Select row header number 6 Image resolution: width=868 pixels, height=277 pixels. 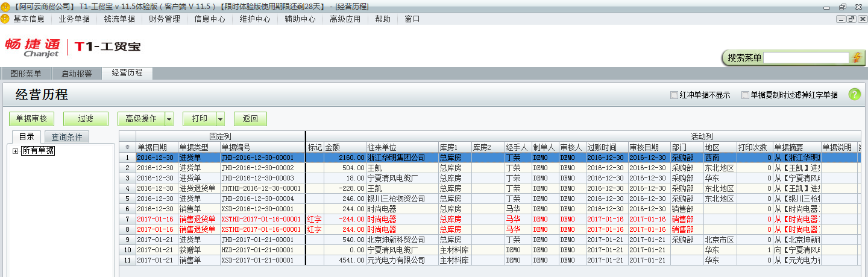pyautogui.click(x=127, y=209)
